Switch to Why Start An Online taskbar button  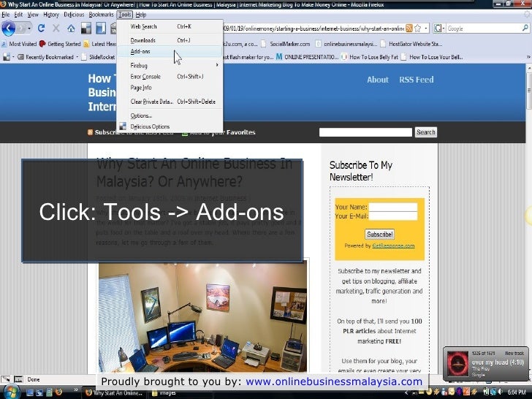pyautogui.click(x=115, y=393)
